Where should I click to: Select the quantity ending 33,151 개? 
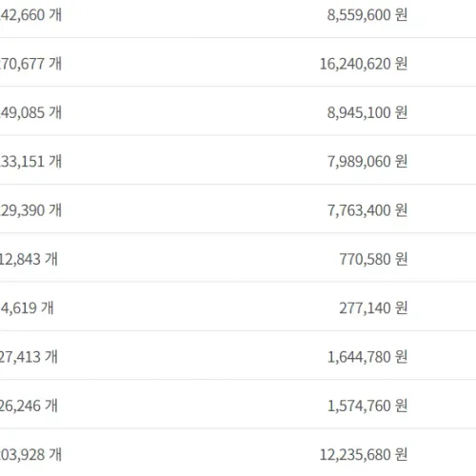coord(30,162)
